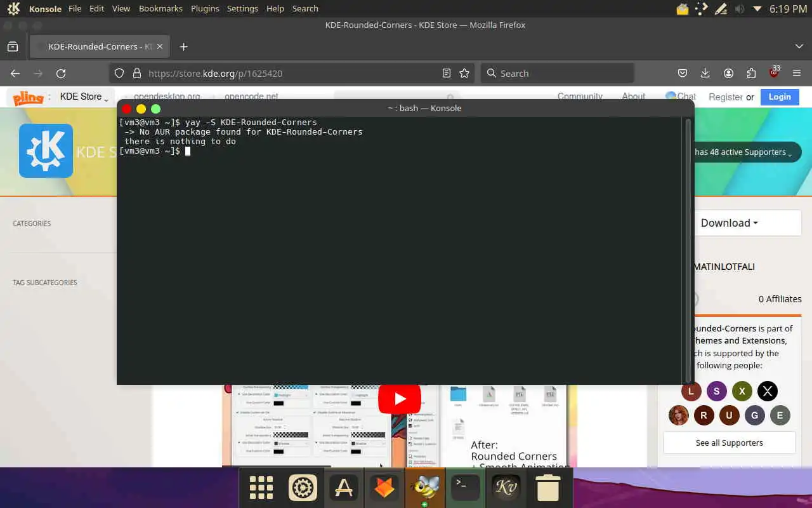
Task: Open the bee application dock icon
Action: (425, 488)
